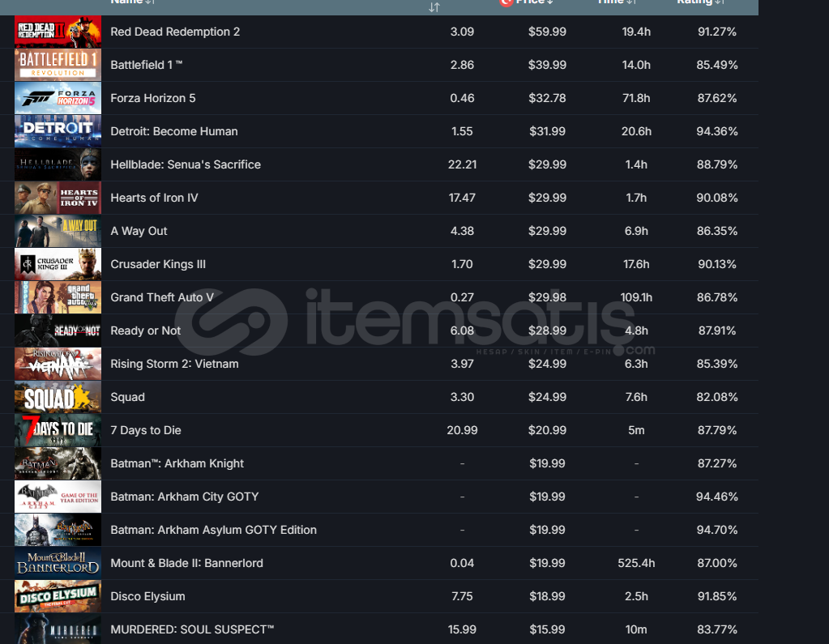The image size is (829, 644).
Task: Open the Batman Arkham Asylum cover image
Action: click(58, 531)
